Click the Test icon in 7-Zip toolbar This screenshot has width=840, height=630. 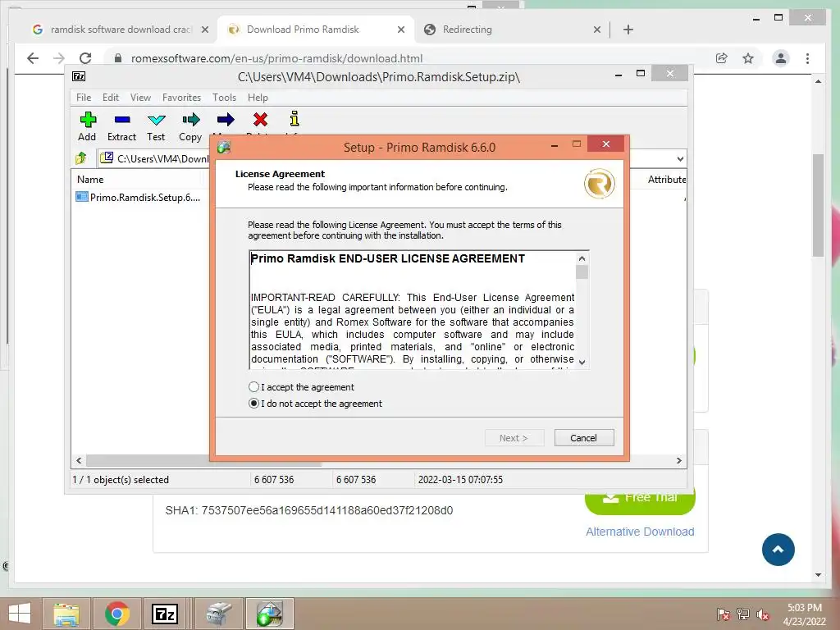pyautogui.click(x=157, y=120)
